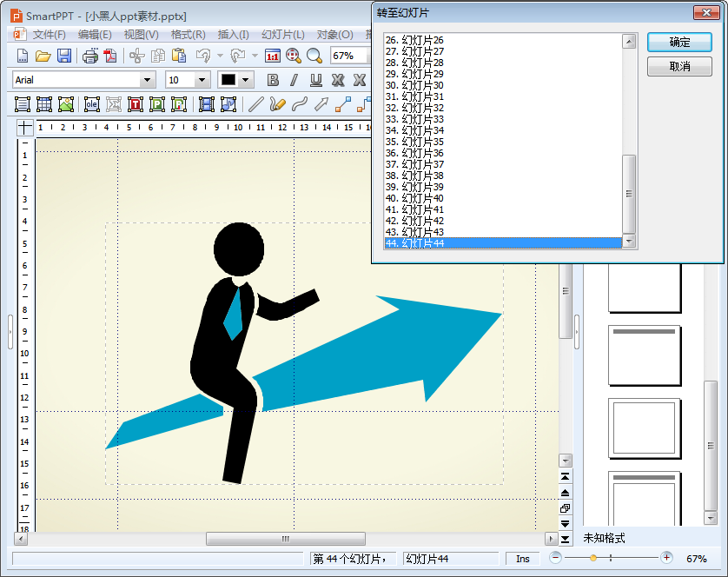Viewport: 728px width, 577px height.
Task: Toggle bold formatting
Action: coord(273,80)
